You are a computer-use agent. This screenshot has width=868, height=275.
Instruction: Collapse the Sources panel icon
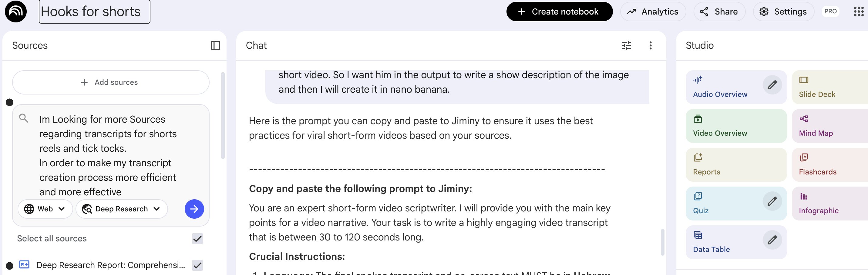coord(215,45)
